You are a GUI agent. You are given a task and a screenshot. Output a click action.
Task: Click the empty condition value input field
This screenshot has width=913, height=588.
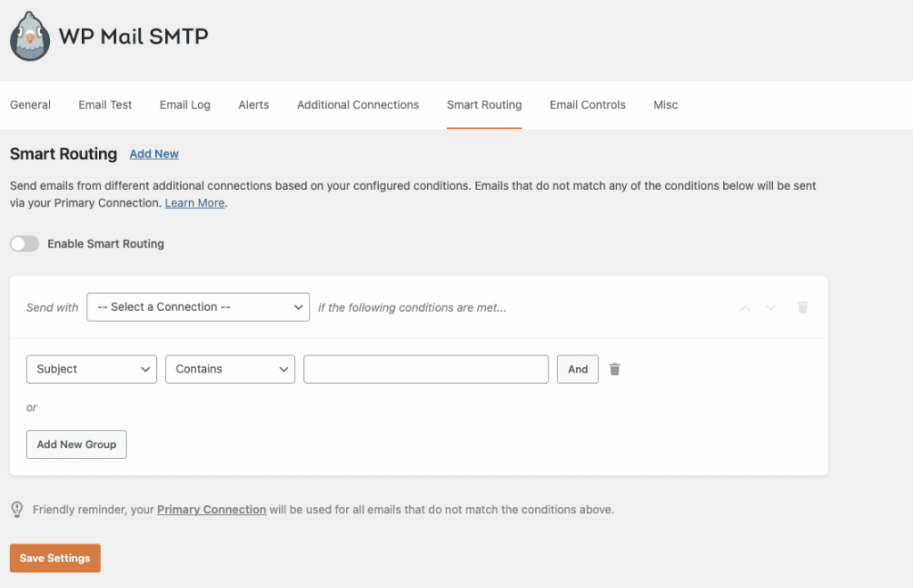tap(425, 368)
